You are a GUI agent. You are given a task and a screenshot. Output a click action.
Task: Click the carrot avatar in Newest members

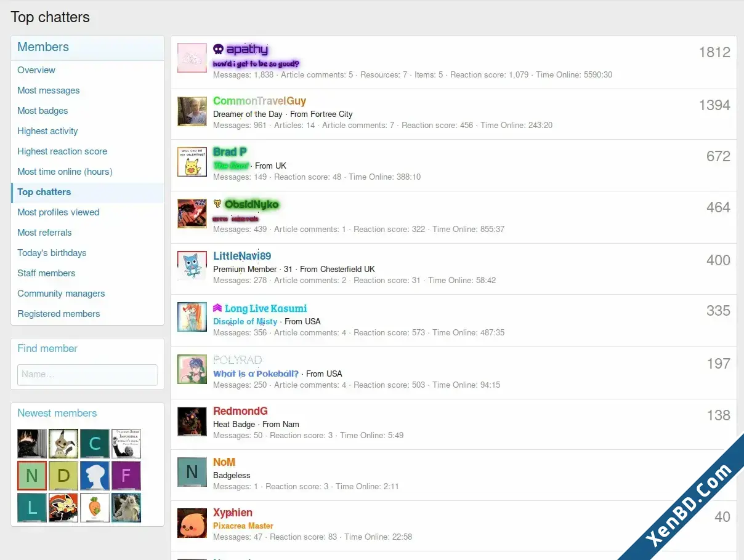coord(95,508)
